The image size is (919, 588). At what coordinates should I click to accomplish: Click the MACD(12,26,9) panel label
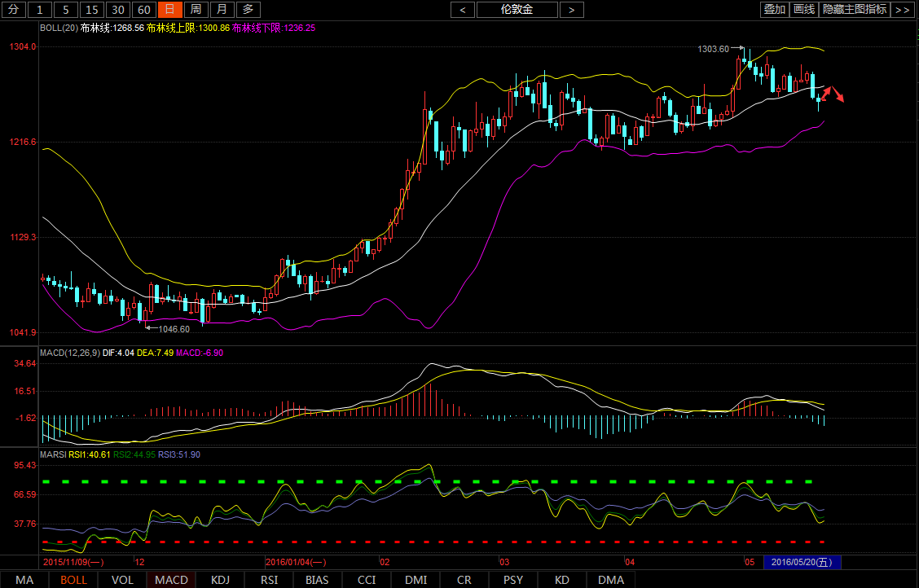point(70,353)
